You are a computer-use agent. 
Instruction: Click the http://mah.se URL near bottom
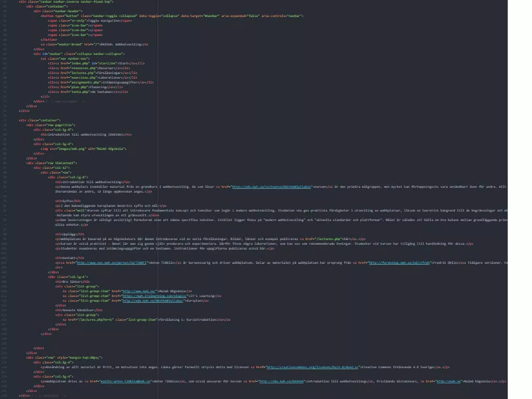(448, 381)
